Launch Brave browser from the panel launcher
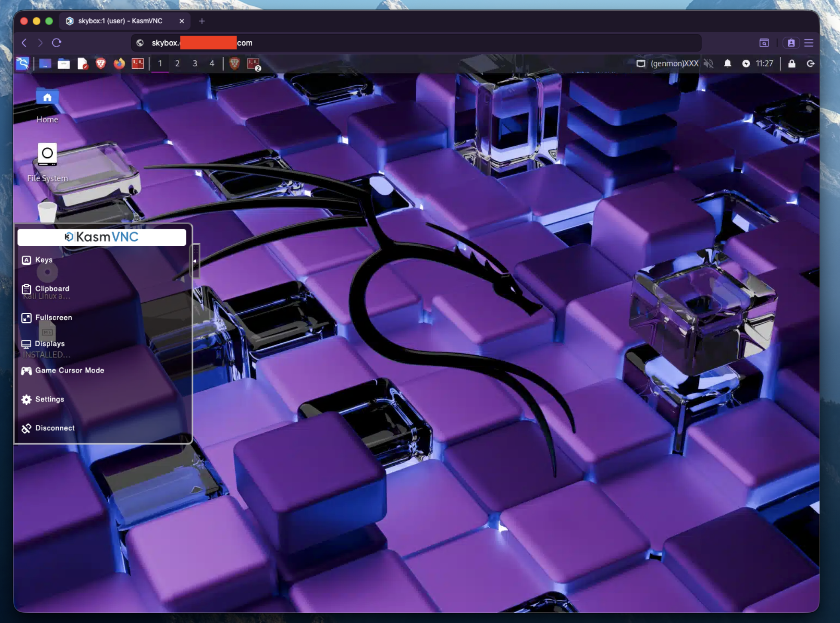 click(100, 64)
